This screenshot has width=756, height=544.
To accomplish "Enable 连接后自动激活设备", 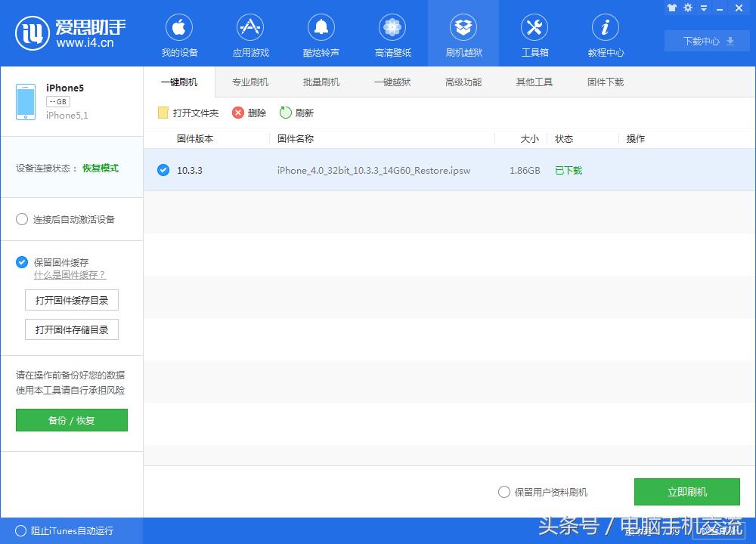I will coord(22,219).
